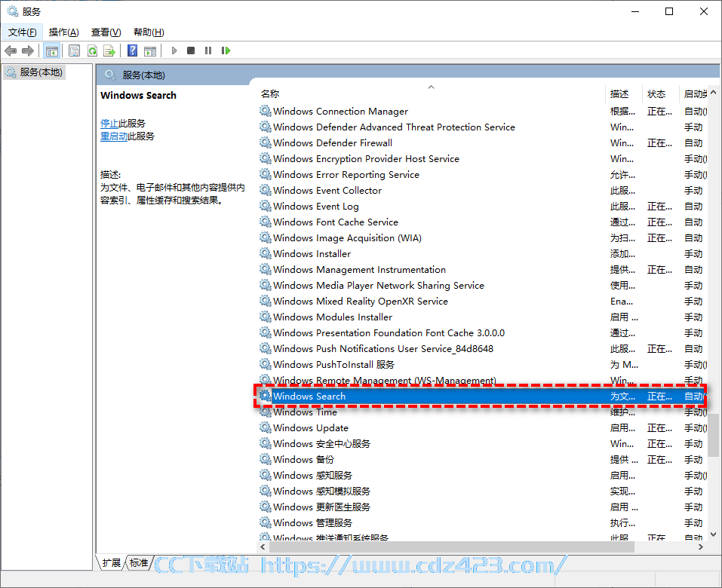
Task: Click the horizontal scrollbar thumb
Action: coord(452,547)
